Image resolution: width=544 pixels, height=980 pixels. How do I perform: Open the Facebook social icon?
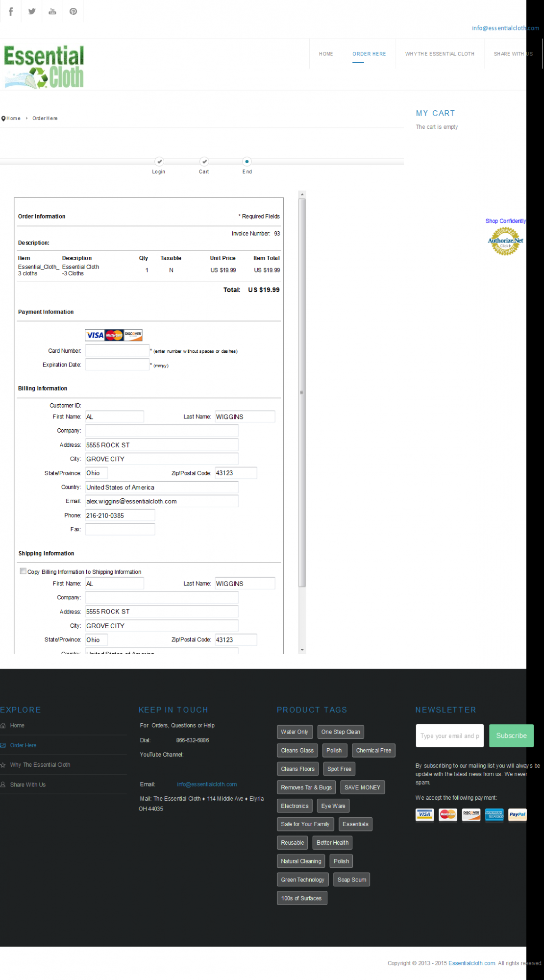(x=11, y=11)
